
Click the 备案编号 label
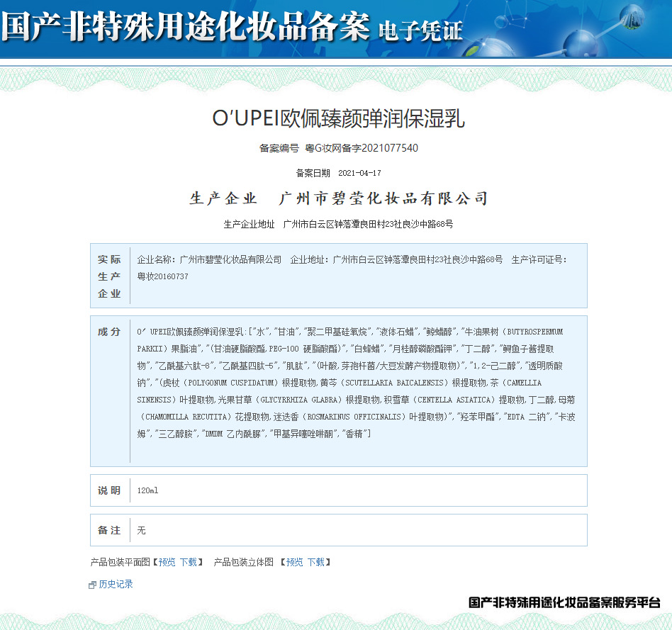tap(279, 148)
